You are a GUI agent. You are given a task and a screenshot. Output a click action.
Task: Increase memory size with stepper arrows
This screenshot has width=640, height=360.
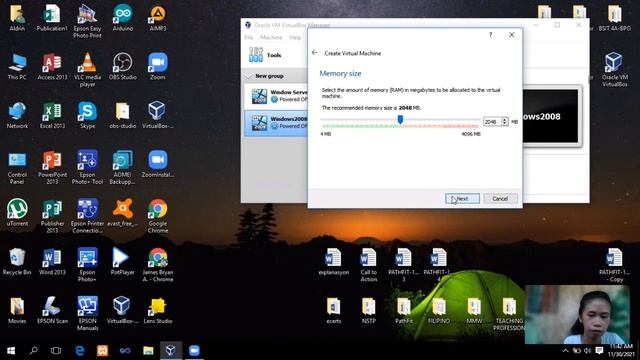point(505,120)
